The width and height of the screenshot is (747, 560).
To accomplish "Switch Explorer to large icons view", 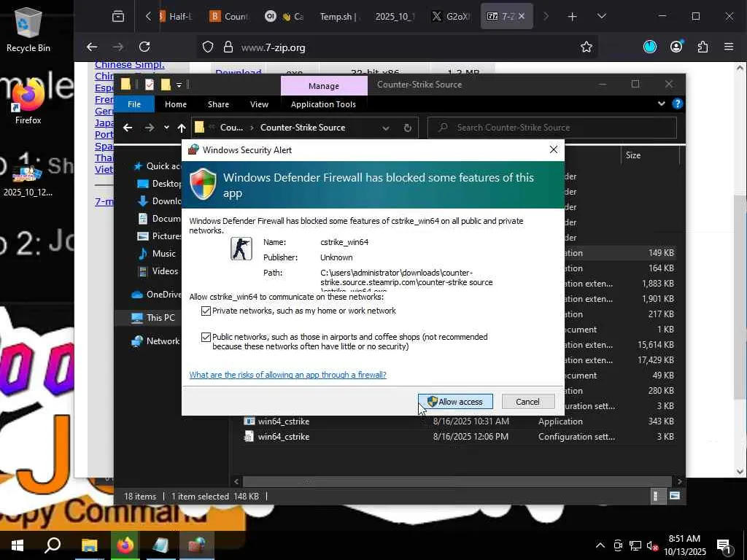I will pos(675,496).
